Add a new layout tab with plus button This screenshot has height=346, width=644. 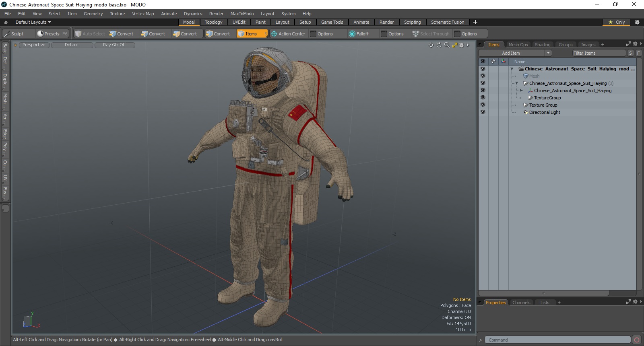pos(475,22)
